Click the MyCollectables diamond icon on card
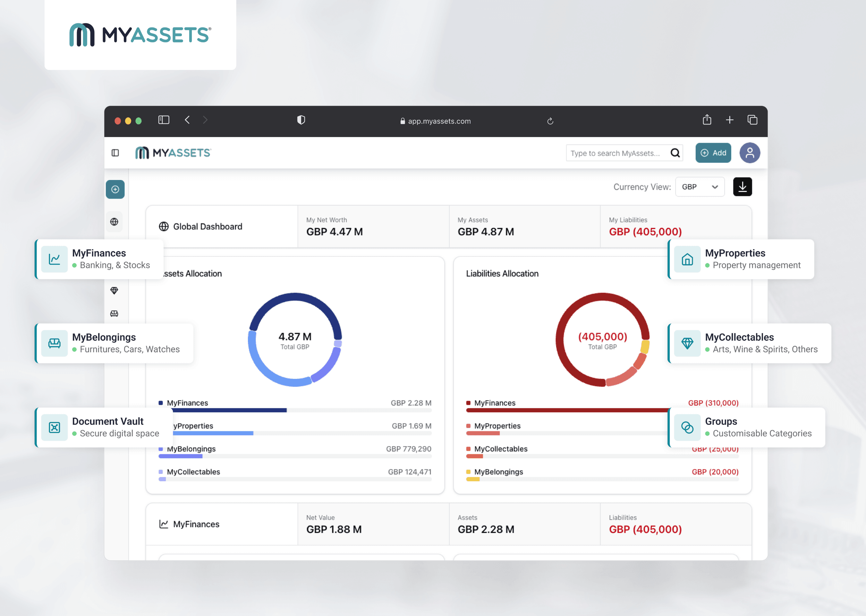866x616 pixels. (687, 343)
